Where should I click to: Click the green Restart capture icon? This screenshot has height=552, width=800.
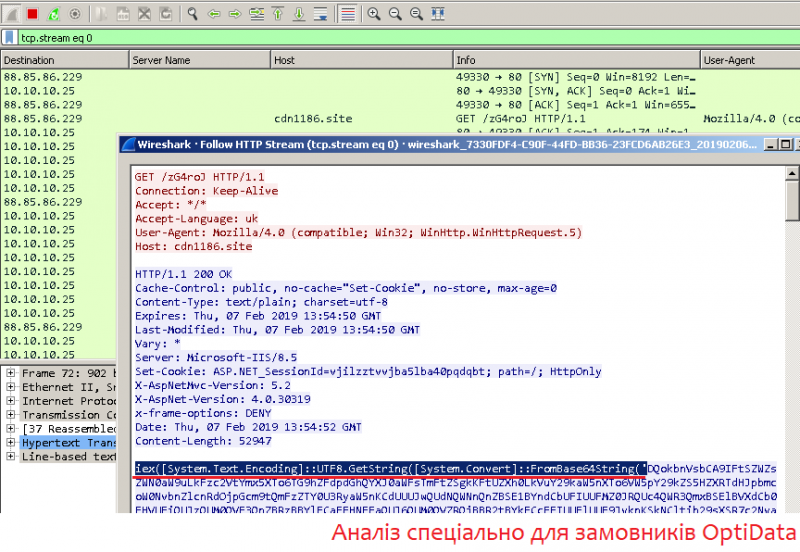[x=53, y=14]
